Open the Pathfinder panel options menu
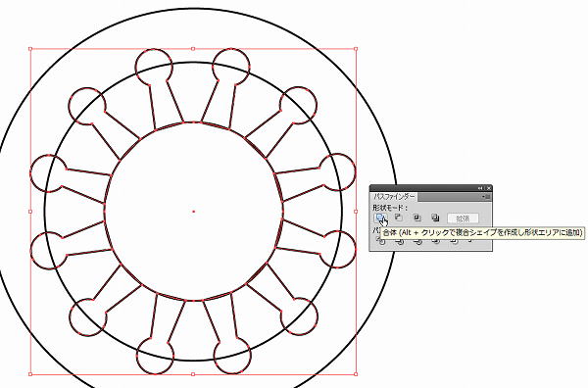This screenshot has width=588, height=388. coord(486,196)
